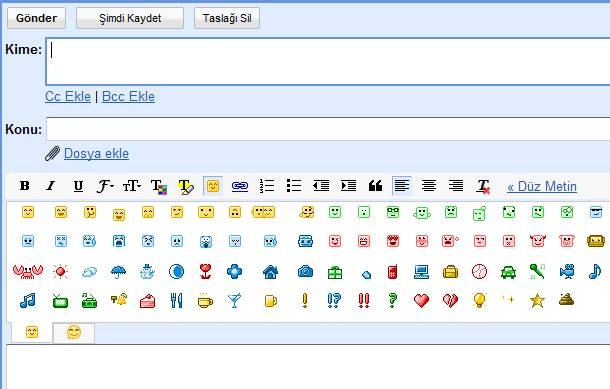Insert the fork and knife emoticon

coord(176,300)
